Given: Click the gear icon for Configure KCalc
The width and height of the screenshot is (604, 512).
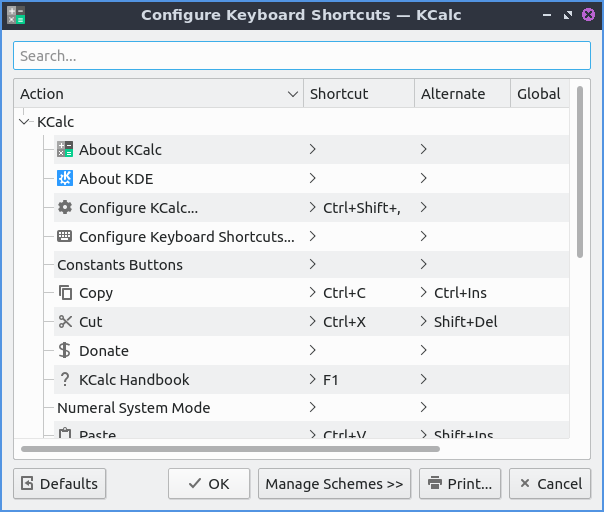Looking at the screenshot, I should click(65, 208).
